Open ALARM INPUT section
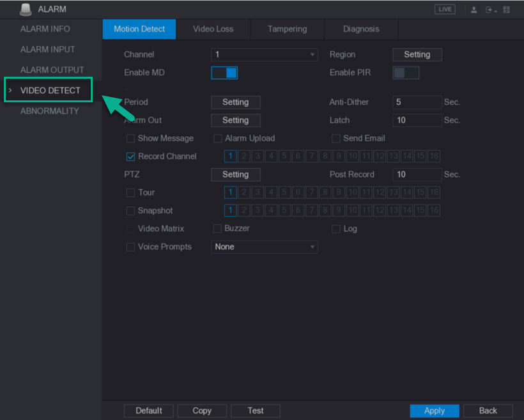The image size is (524, 420). pos(47,49)
